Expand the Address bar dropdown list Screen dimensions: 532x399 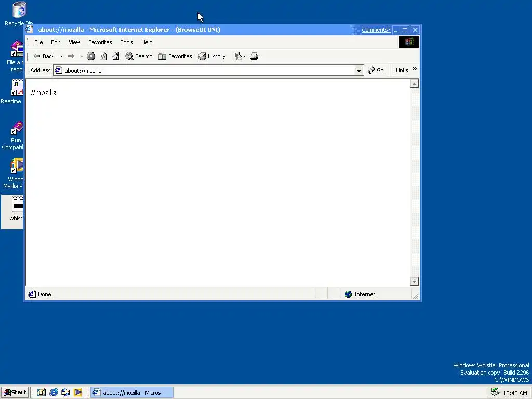tap(358, 71)
